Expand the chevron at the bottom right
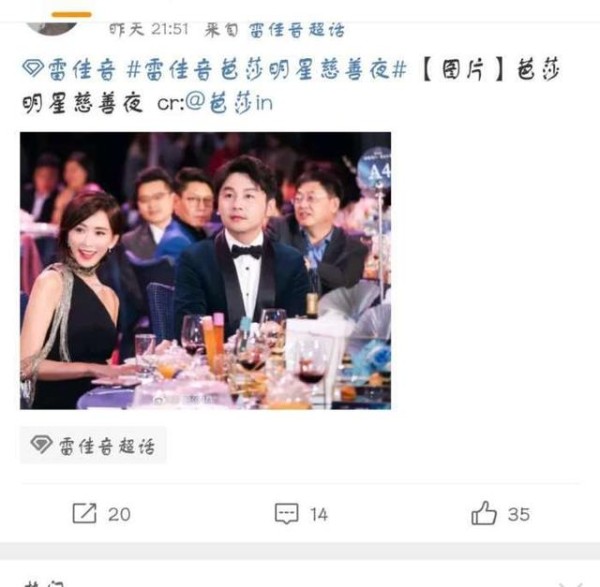The image size is (600, 587). click(571, 584)
